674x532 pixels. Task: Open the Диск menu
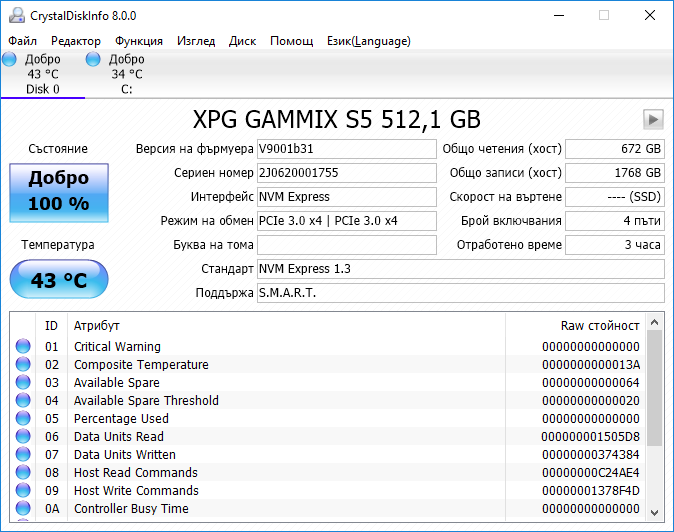(242, 41)
